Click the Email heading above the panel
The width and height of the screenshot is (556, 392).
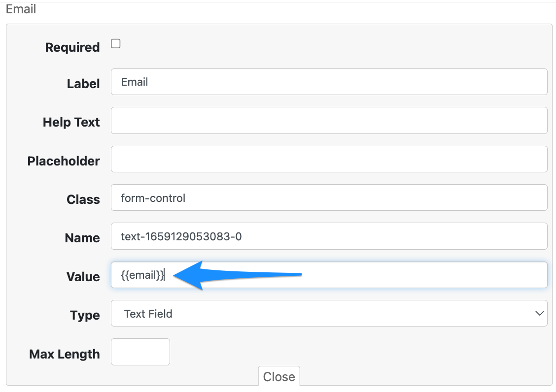[x=21, y=9]
